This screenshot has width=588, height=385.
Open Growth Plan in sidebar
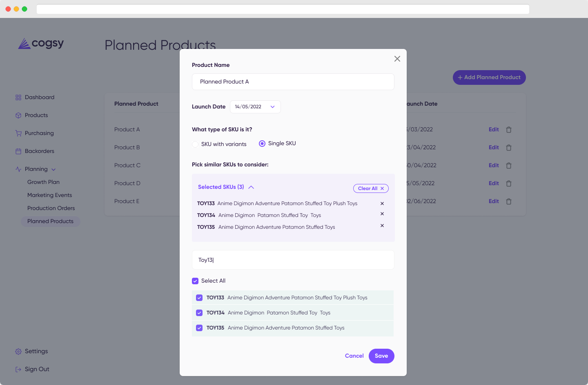(43, 182)
